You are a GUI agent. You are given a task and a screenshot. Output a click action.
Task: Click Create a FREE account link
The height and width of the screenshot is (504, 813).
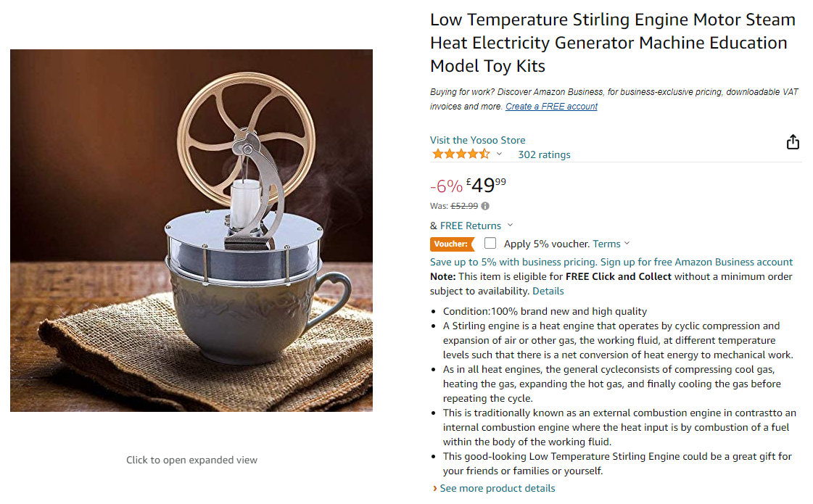[x=551, y=107]
